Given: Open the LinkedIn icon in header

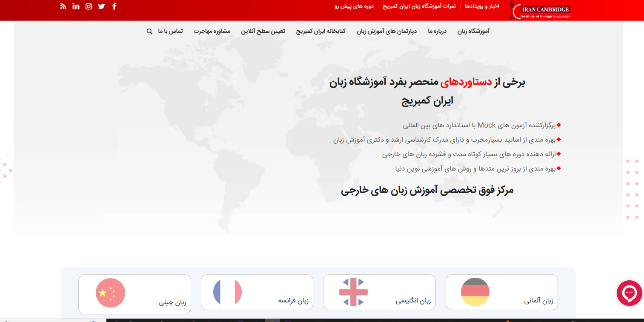Looking at the screenshot, I should tap(76, 6).
